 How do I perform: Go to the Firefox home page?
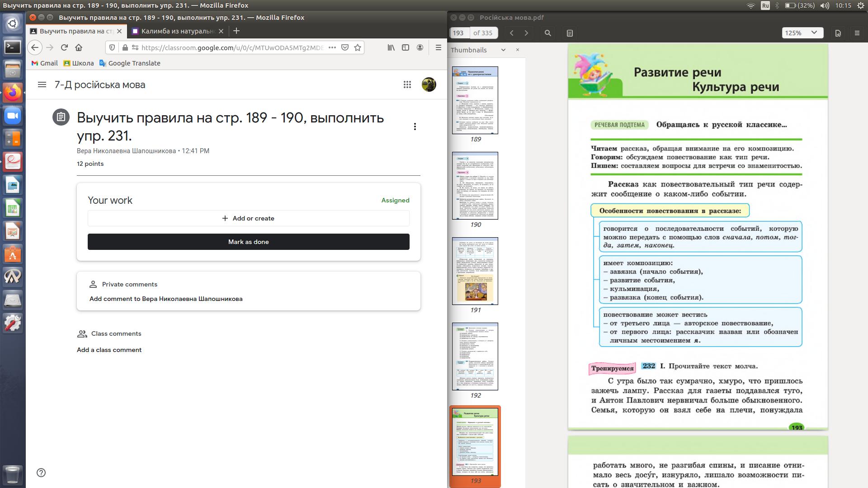(x=79, y=47)
